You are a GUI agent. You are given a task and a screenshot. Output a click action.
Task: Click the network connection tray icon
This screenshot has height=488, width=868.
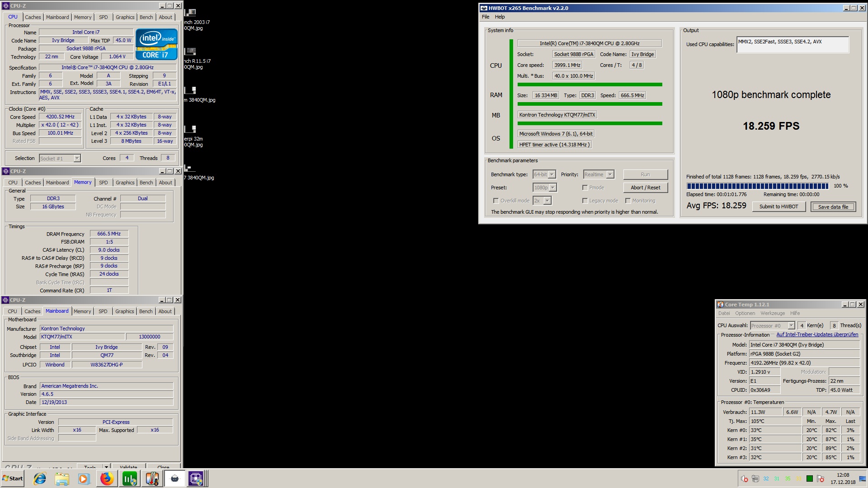(x=755, y=479)
